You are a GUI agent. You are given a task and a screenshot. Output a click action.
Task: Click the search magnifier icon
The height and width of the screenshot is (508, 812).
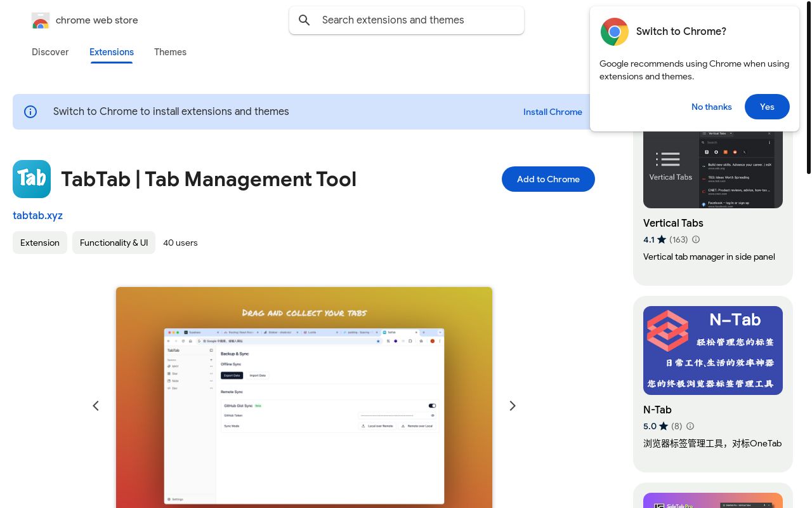[x=304, y=20]
